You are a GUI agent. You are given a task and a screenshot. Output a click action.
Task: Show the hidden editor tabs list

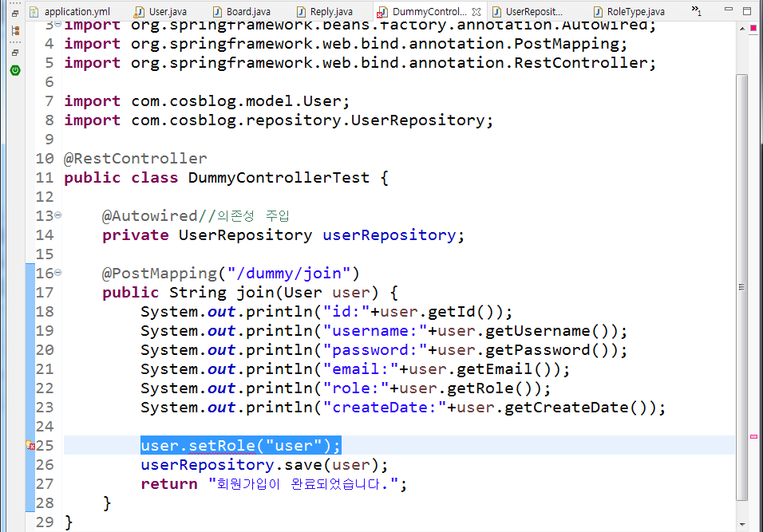[696, 10]
